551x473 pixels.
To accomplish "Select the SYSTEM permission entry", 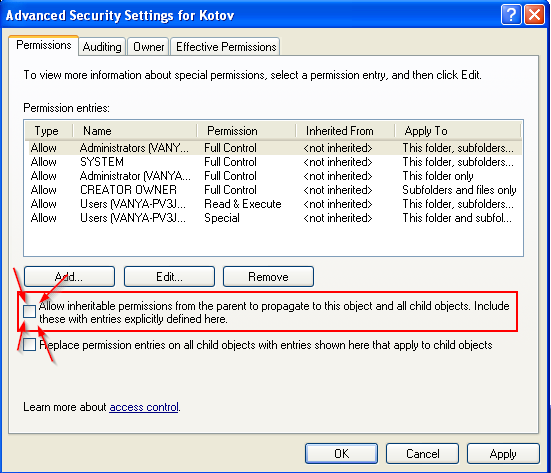I will click(x=273, y=162).
